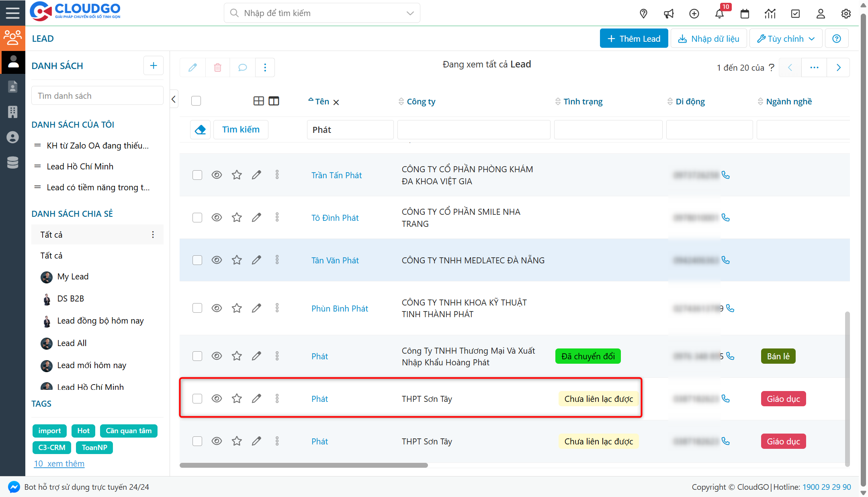The image size is (868, 497).
Task: Open the global search dropdown arrow
Action: point(410,13)
